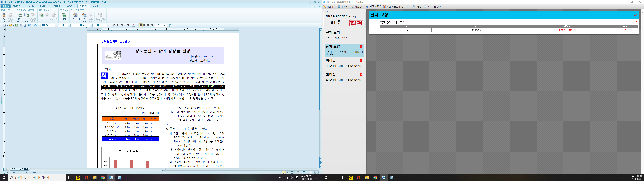Toggle bold 가 formatting button
This screenshot has height=182, width=644.
coord(114,25)
